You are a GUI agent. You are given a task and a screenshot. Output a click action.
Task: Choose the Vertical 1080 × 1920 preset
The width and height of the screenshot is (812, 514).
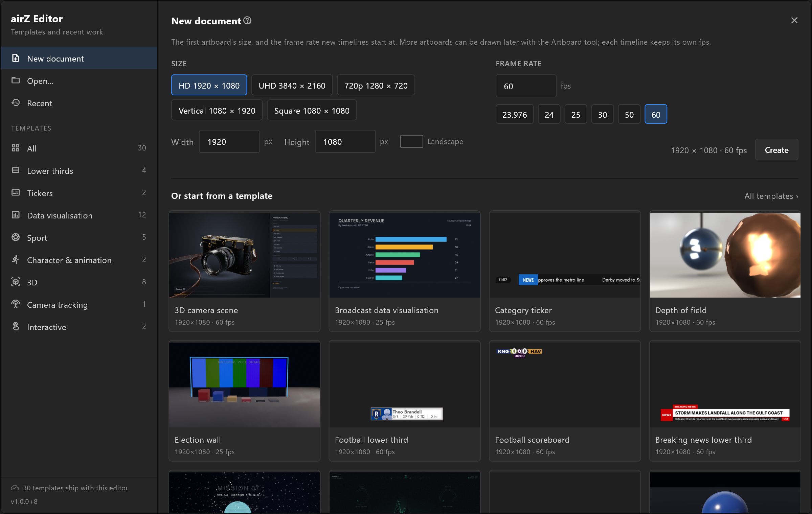pos(217,110)
